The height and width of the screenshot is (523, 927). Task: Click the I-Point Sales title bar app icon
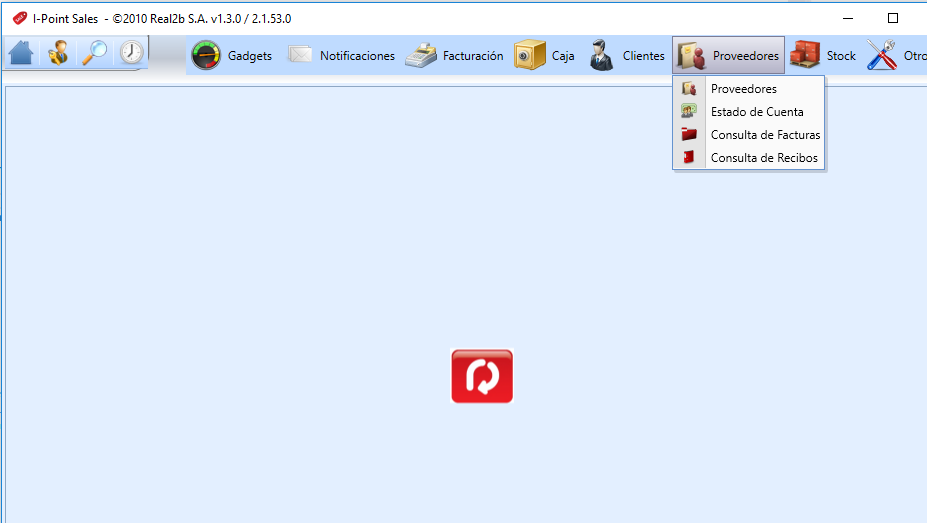(20, 18)
